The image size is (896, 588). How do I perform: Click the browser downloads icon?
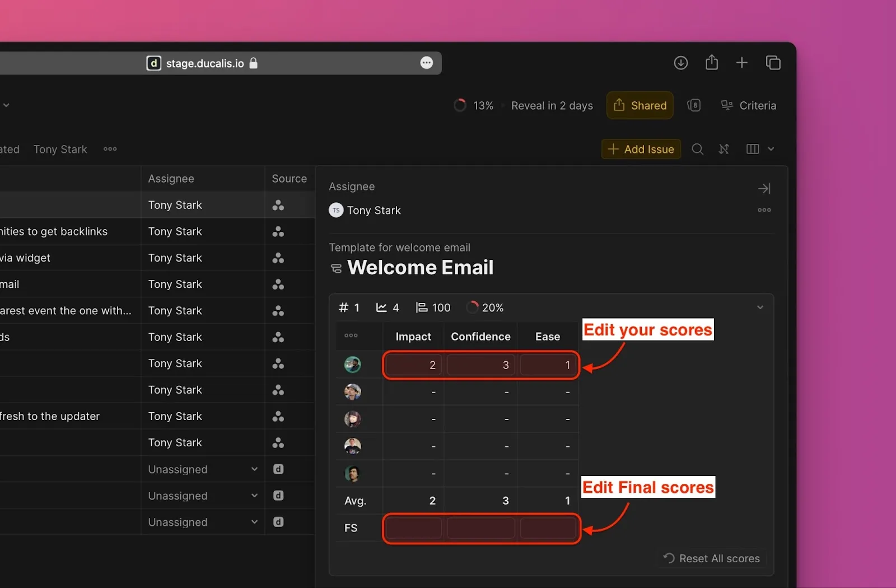tap(680, 63)
